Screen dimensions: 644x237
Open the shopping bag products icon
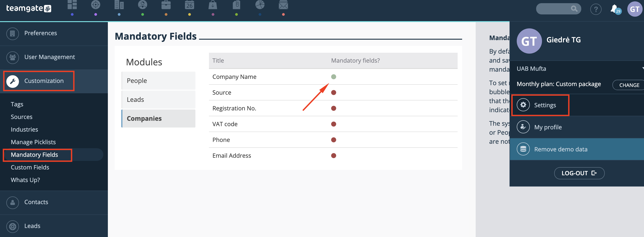coord(213,5)
